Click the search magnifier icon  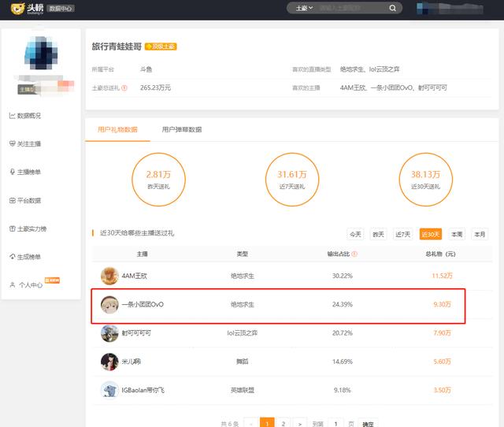392,8
